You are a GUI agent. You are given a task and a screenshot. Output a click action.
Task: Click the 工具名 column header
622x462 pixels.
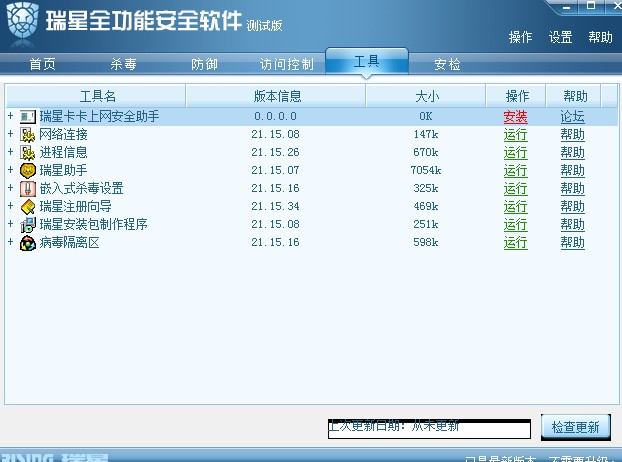pyautogui.click(x=96, y=96)
